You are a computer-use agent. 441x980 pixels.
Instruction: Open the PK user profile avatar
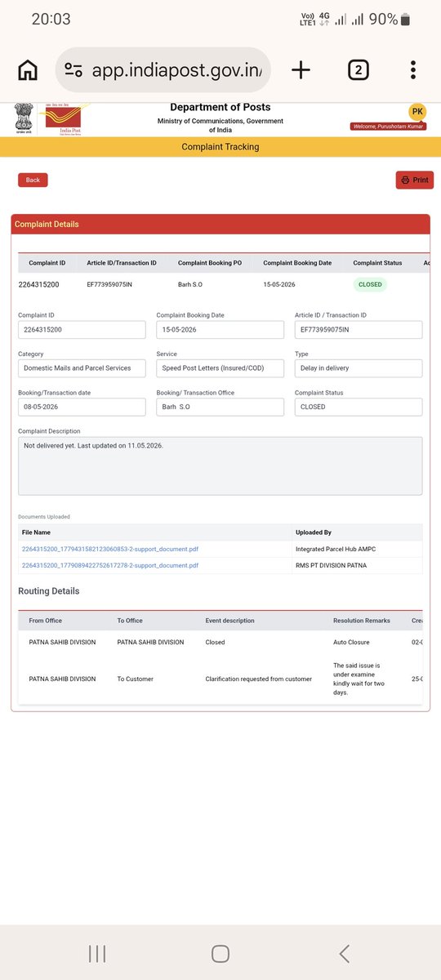(x=417, y=112)
